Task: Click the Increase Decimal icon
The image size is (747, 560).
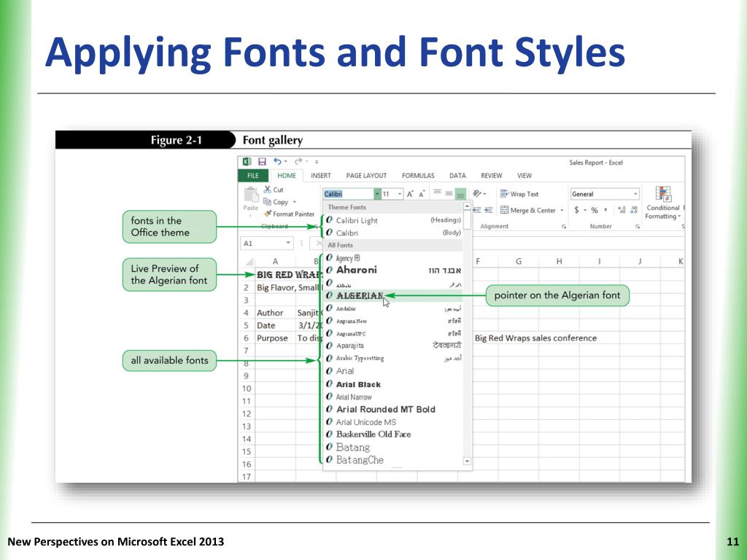Action: pos(622,210)
